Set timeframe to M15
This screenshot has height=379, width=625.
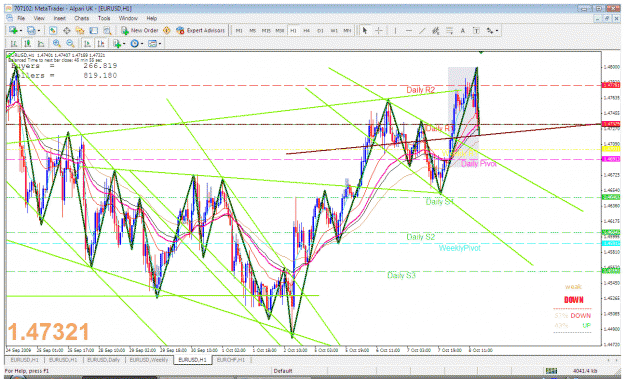click(266, 31)
